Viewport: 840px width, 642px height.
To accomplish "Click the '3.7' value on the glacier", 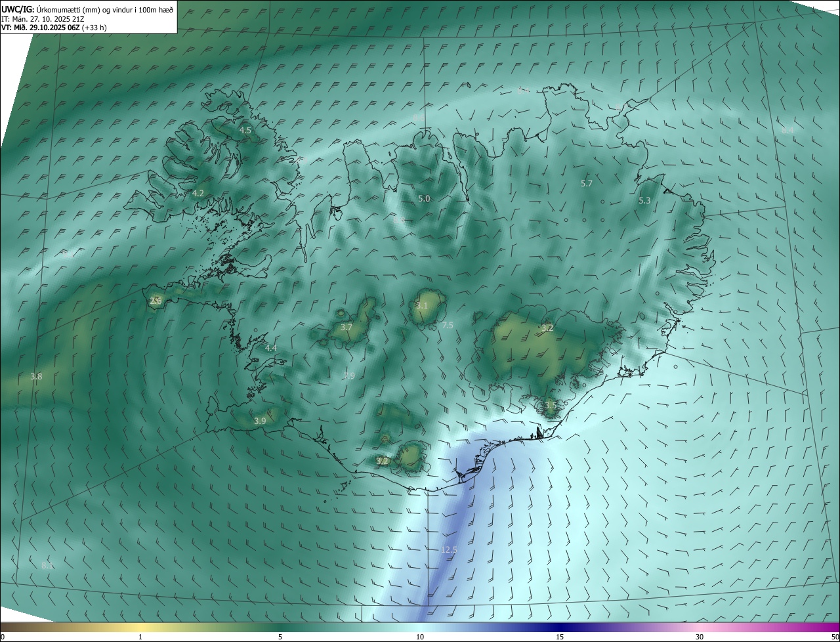I will [347, 327].
